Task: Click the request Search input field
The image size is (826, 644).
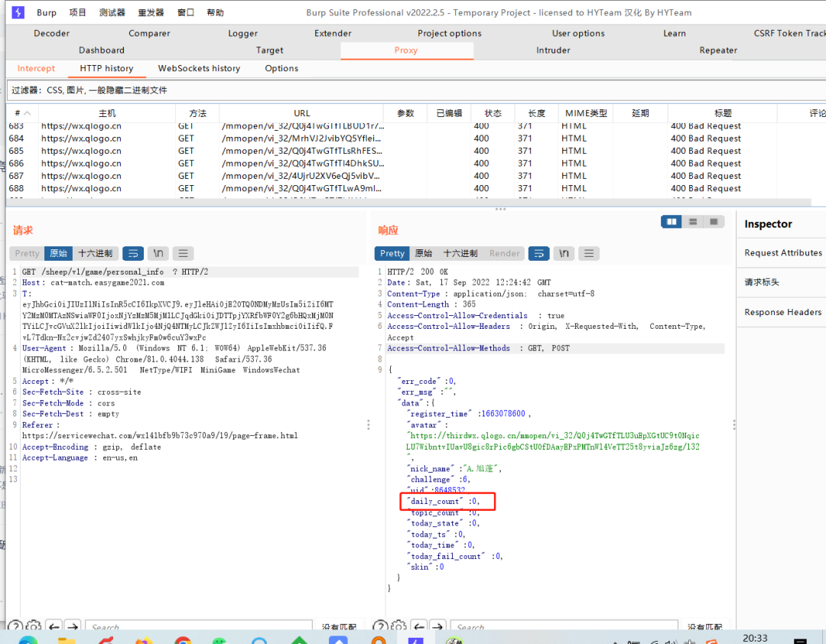Action: (x=199, y=626)
